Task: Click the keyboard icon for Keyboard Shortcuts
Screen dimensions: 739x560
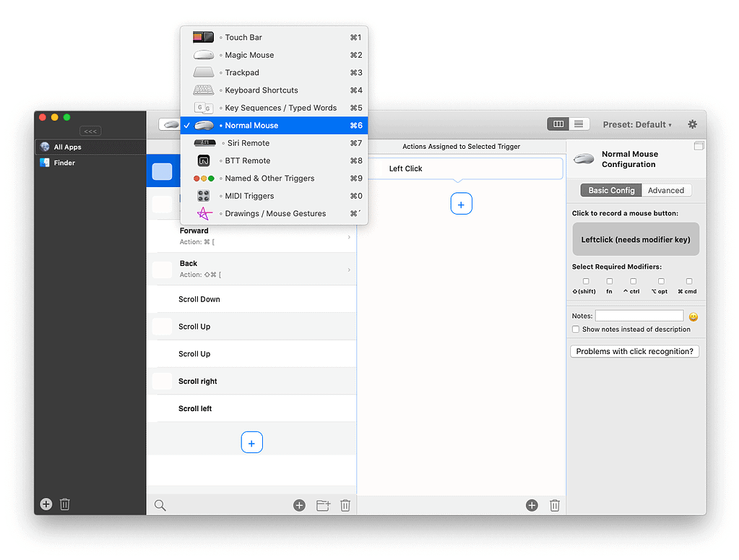Action: point(204,90)
